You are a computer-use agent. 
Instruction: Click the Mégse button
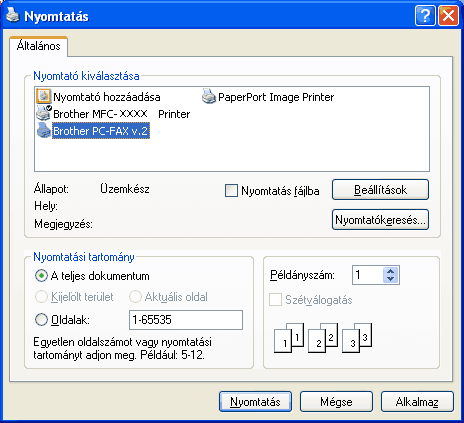[x=336, y=402]
